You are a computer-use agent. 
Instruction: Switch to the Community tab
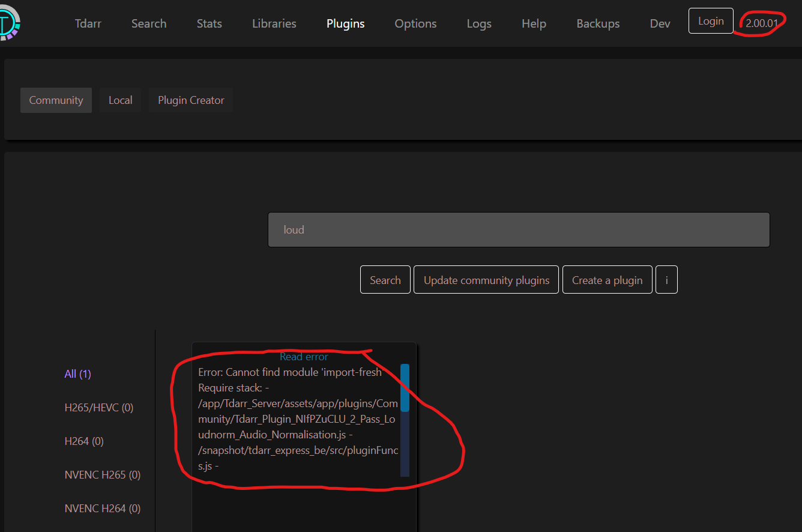click(x=56, y=100)
